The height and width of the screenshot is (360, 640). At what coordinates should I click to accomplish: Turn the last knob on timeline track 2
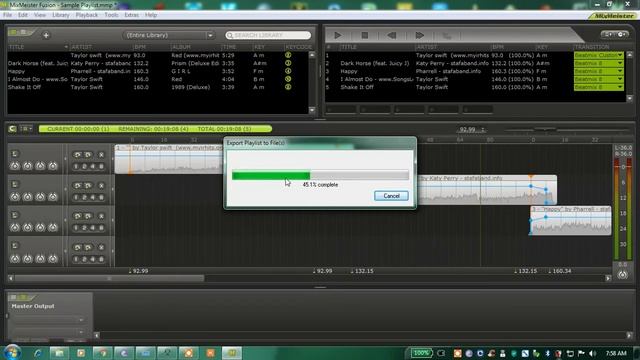[53, 197]
